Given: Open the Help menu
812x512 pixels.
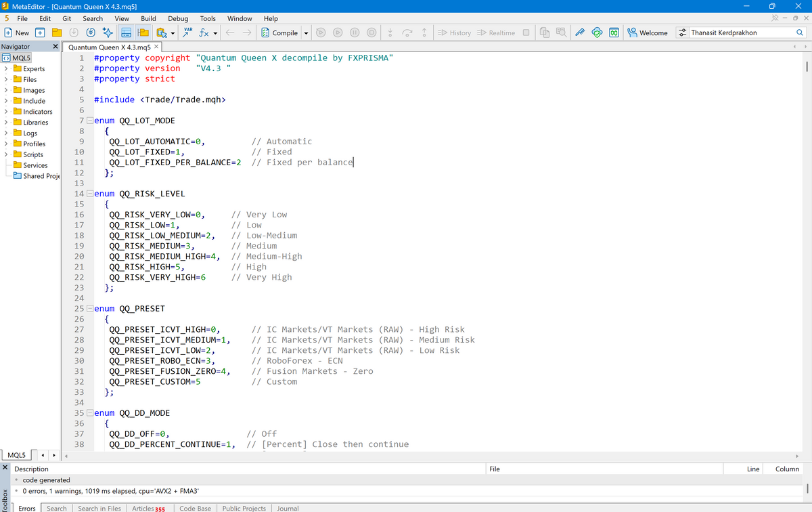Looking at the screenshot, I should [x=271, y=18].
